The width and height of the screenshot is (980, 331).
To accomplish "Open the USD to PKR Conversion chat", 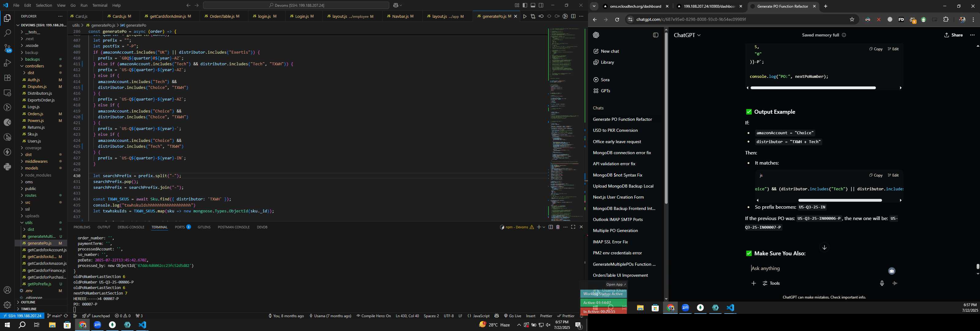I will (615, 130).
